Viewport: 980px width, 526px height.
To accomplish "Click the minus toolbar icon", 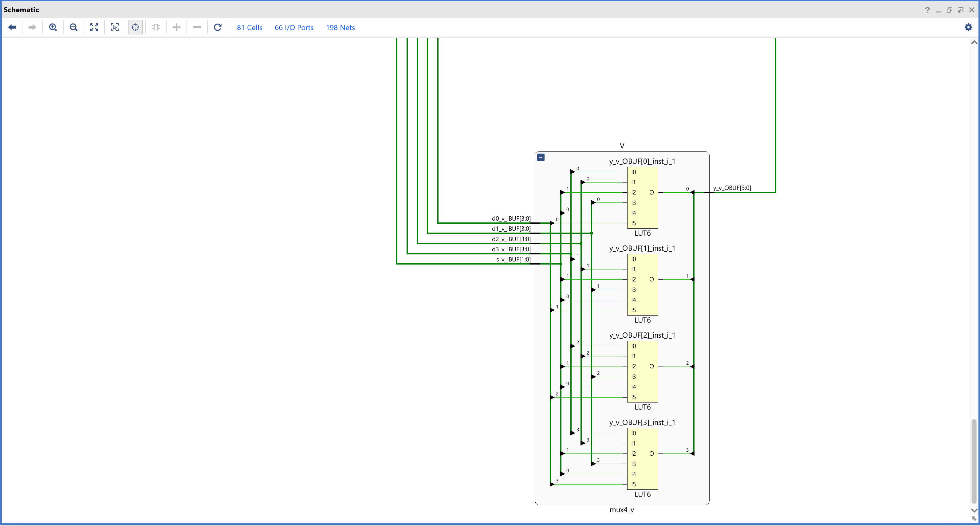I will pos(197,27).
